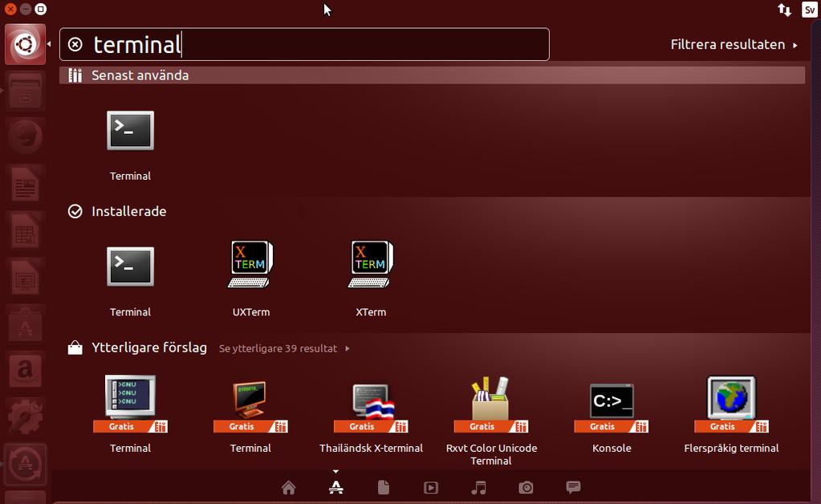Switch to the Home lens

(288, 488)
